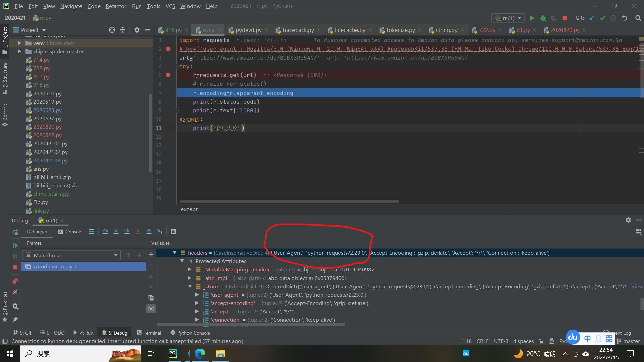The image size is (644, 362).
Task: Open Microsoft Edge from the taskbar
Action: pyautogui.click(x=200, y=354)
